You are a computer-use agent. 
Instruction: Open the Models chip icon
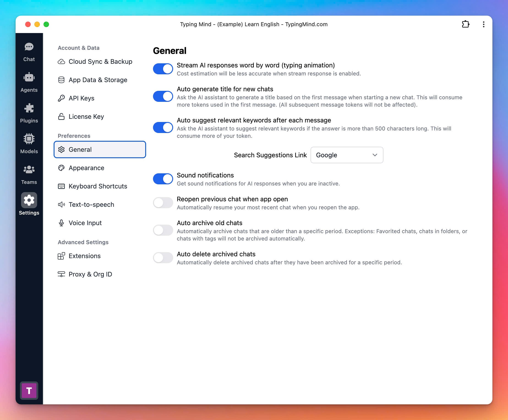pyautogui.click(x=29, y=139)
